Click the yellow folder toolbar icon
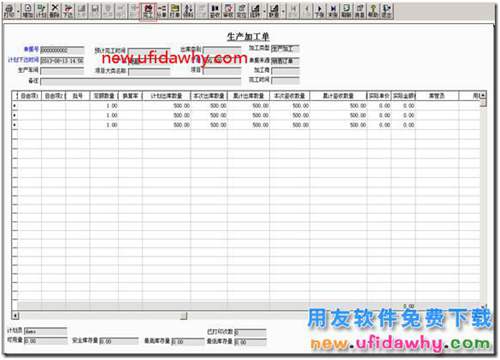This screenshot has width=500, height=360. (175, 11)
